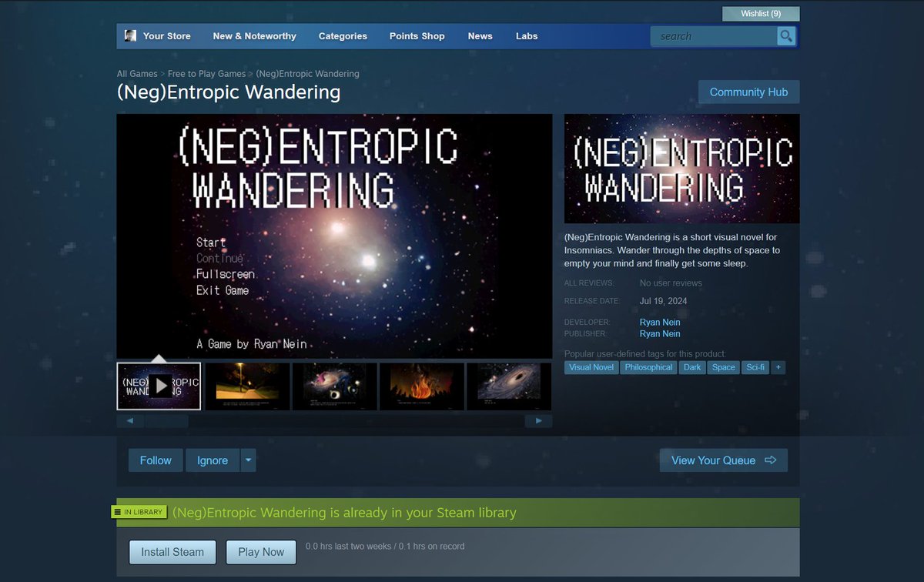924x582 pixels.
Task: Select the Dark tag
Action: point(692,367)
